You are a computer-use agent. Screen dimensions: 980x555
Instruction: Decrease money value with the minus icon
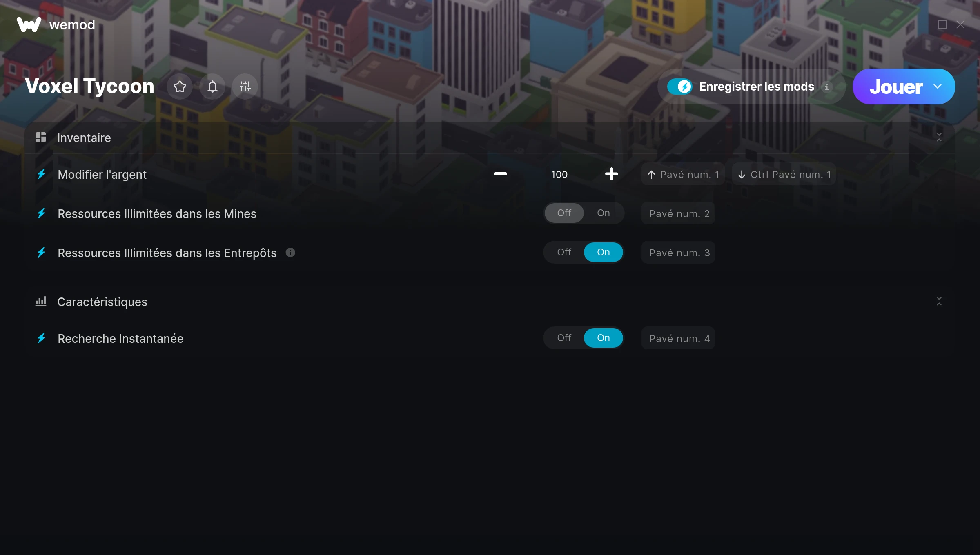tap(501, 174)
